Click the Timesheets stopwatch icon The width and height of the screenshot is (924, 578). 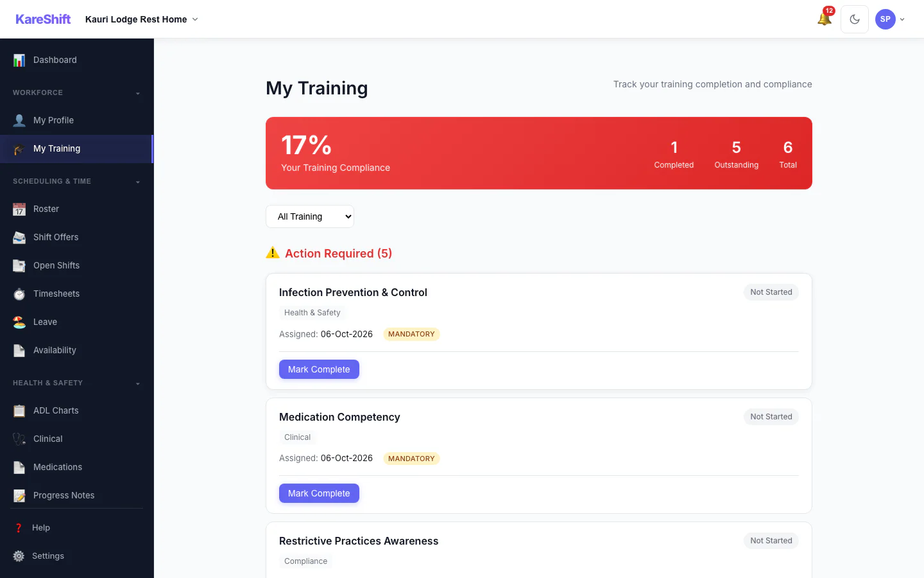tap(19, 294)
